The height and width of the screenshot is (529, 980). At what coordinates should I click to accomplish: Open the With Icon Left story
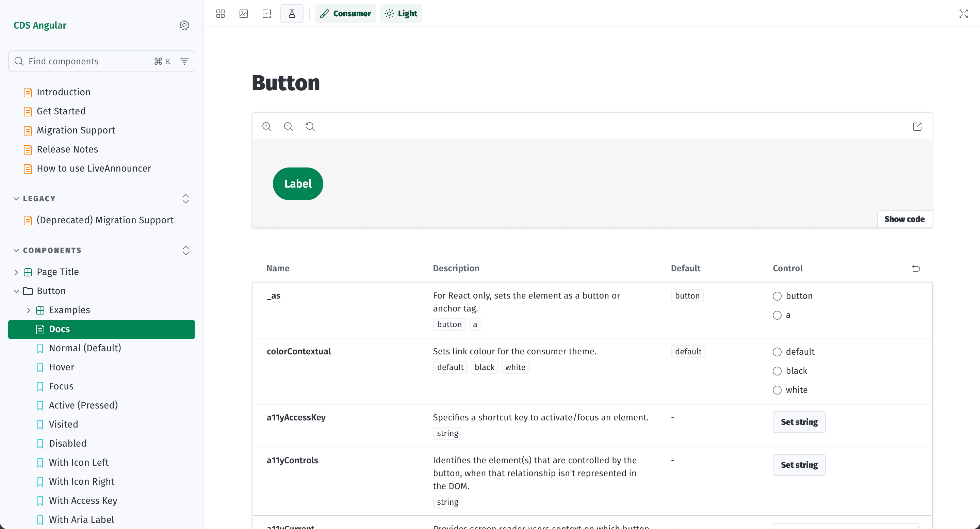pyautogui.click(x=79, y=462)
